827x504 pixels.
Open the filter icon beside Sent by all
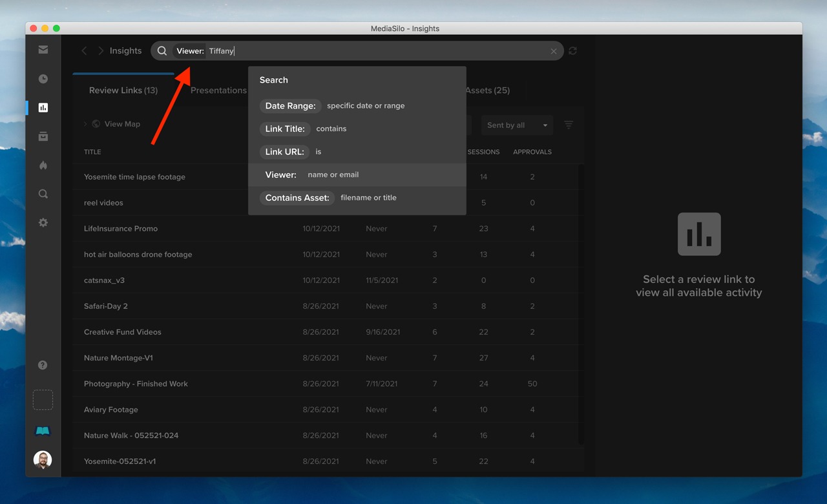[568, 125]
